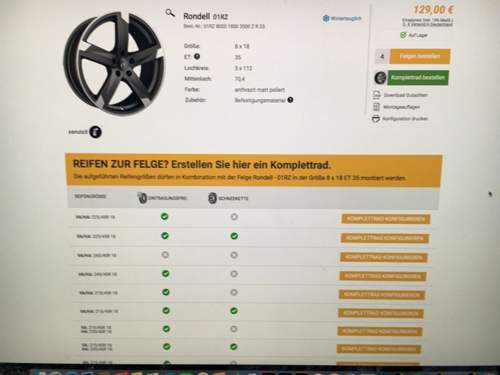Click the eighth row's green Eintragungsfrei checkmark
500x375 pixels.
tap(167, 346)
